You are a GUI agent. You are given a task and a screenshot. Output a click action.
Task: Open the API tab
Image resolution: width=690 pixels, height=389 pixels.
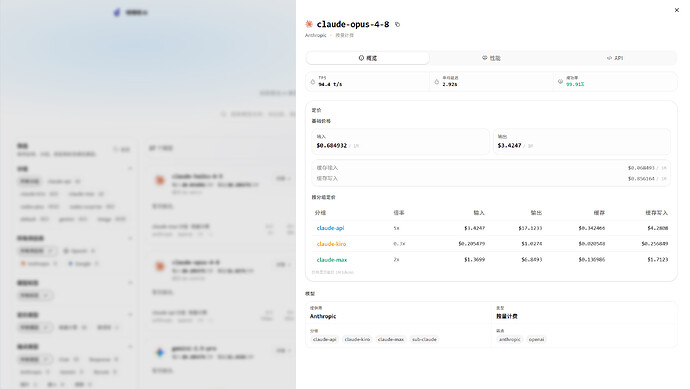coord(615,58)
